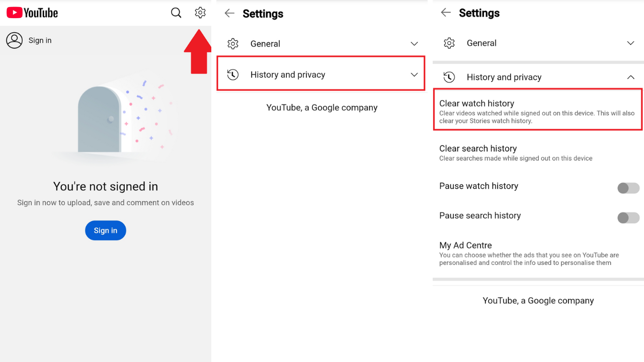Toggle the Pause watch history switch off
This screenshot has width=644, height=362.
[x=628, y=188]
